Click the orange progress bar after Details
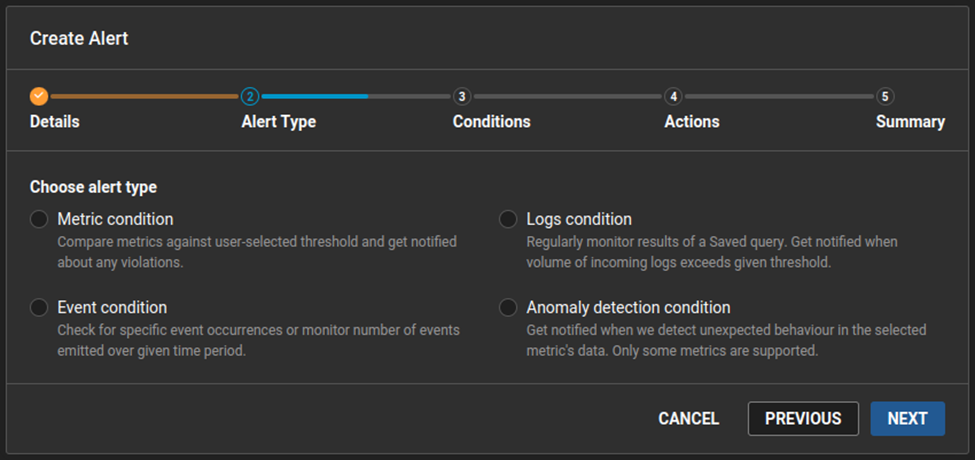 point(144,96)
